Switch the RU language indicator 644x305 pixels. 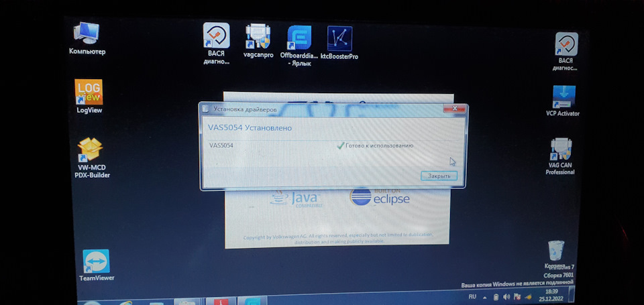coord(472,296)
